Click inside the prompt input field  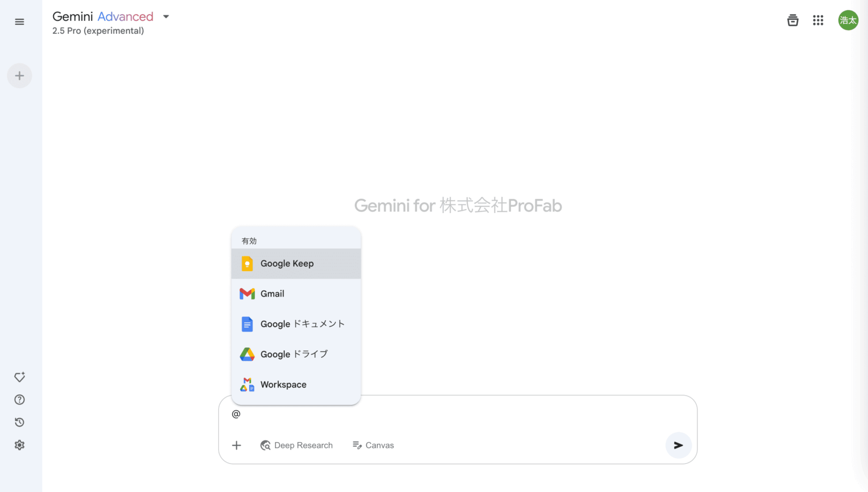point(396,413)
